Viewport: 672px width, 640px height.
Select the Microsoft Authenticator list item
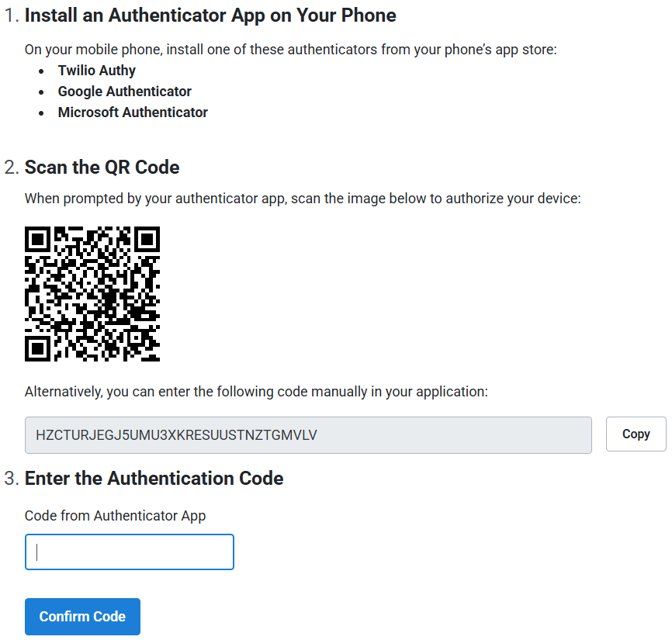tap(133, 112)
